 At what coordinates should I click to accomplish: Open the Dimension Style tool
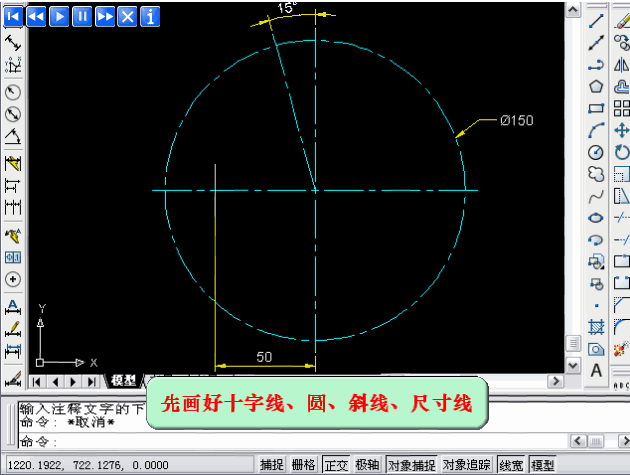coord(13,379)
